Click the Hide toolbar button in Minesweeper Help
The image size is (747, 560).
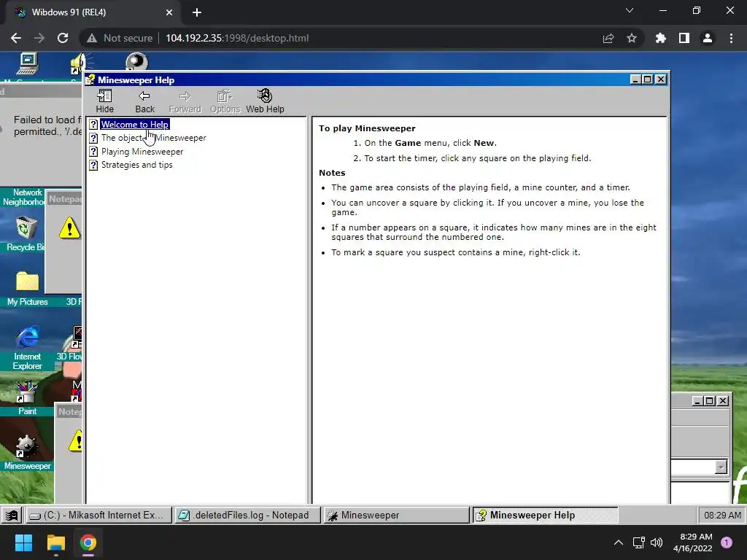pos(104,101)
